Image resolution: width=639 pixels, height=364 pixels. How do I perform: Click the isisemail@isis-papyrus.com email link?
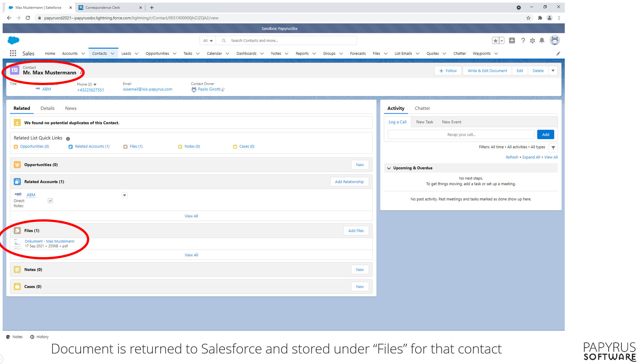(x=147, y=89)
